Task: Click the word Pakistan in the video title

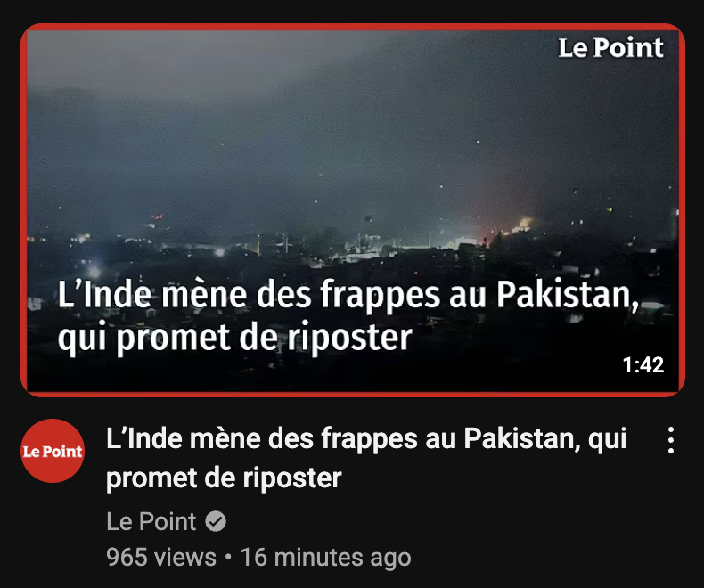Action: point(521,438)
